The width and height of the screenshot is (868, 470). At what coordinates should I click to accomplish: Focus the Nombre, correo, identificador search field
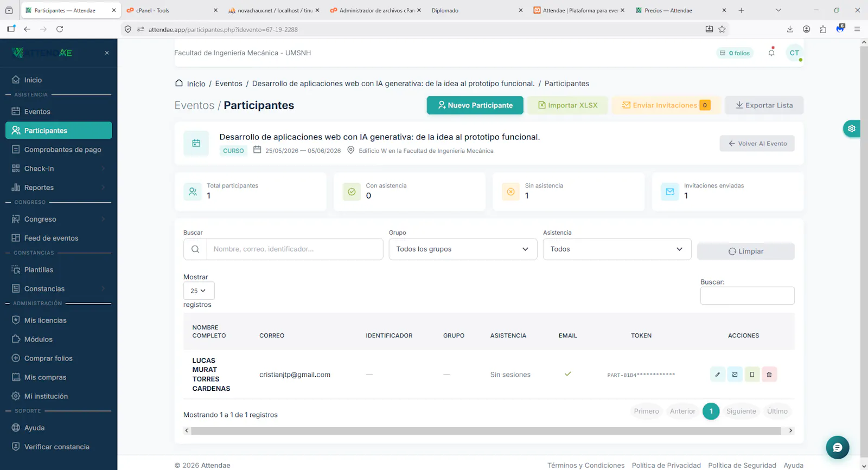tap(295, 249)
